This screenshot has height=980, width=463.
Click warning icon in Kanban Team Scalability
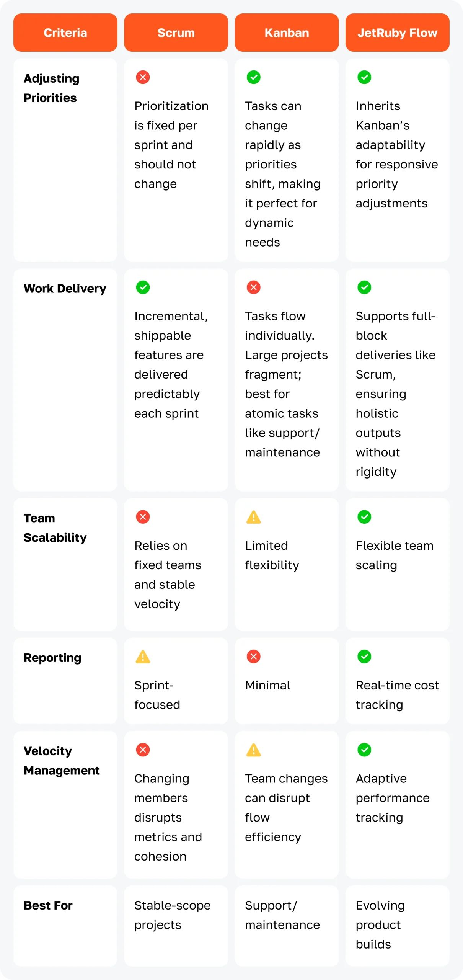[x=253, y=517]
